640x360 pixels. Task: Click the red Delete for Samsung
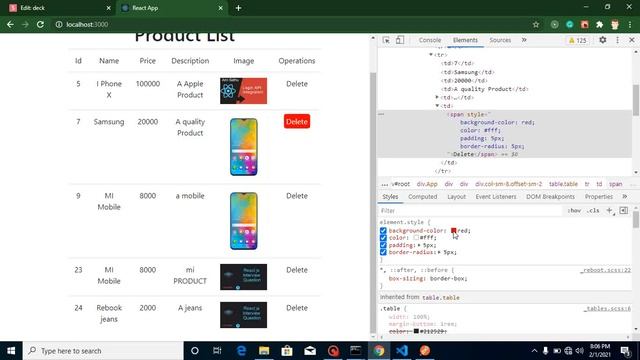click(297, 121)
